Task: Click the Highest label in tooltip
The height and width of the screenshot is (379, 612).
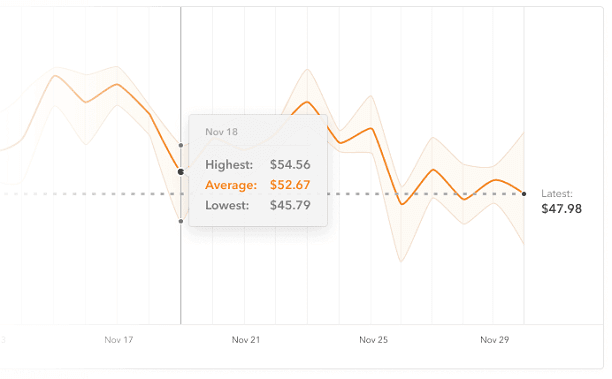Action: coord(229,165)
